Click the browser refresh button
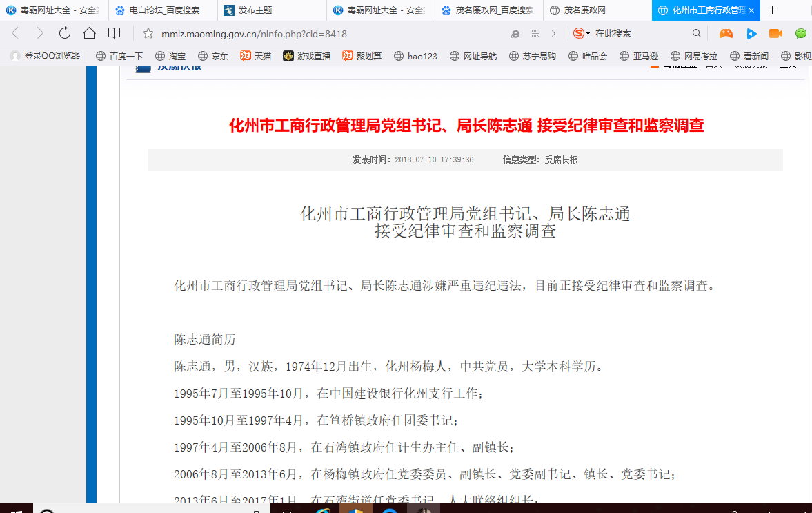Viewport: 812px width, 513px height. tap(65, 33)
